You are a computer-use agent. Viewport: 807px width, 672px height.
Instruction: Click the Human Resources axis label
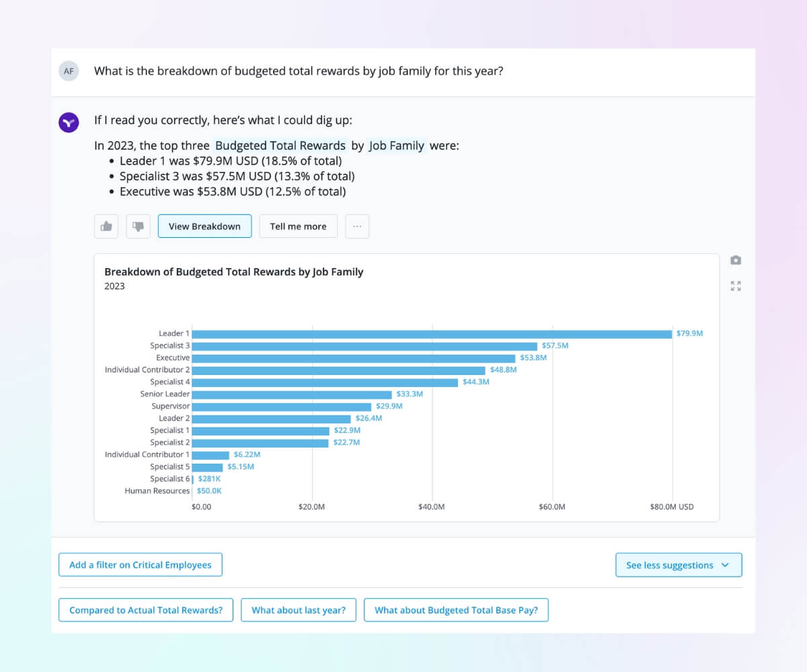pyautogui.click(x=157, y=491)
